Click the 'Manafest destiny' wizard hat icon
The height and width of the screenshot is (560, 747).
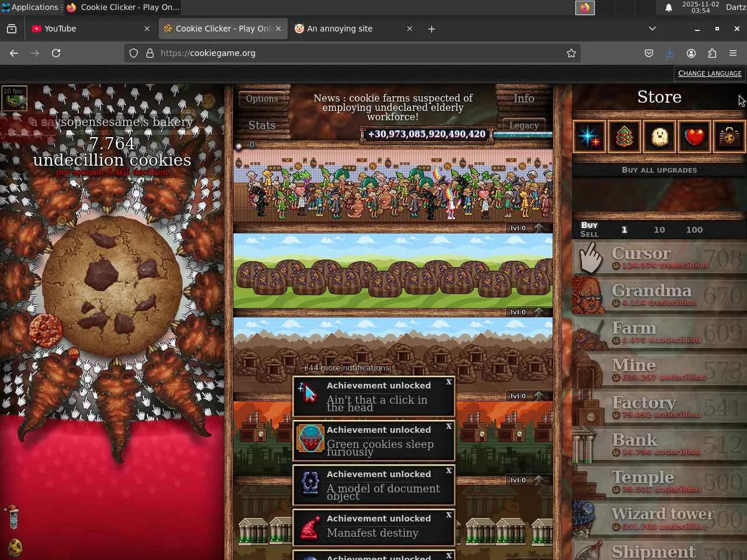pyautogui.click(x=310, y=527)
